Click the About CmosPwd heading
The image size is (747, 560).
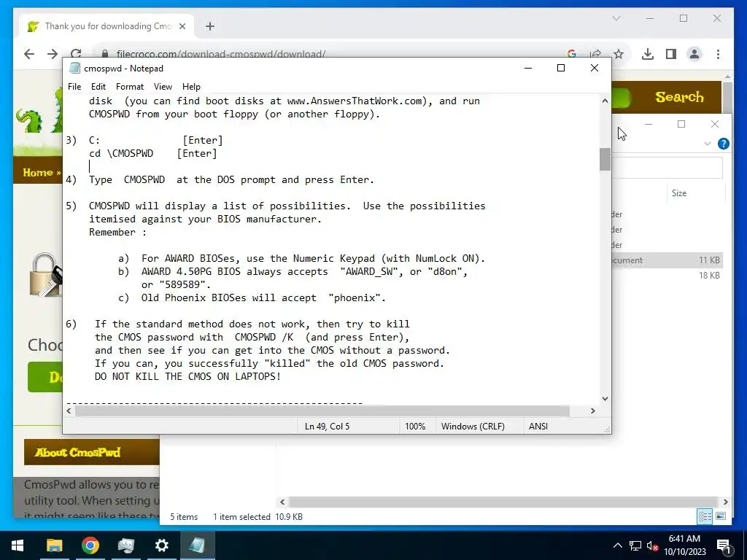(x=77, y=452)
